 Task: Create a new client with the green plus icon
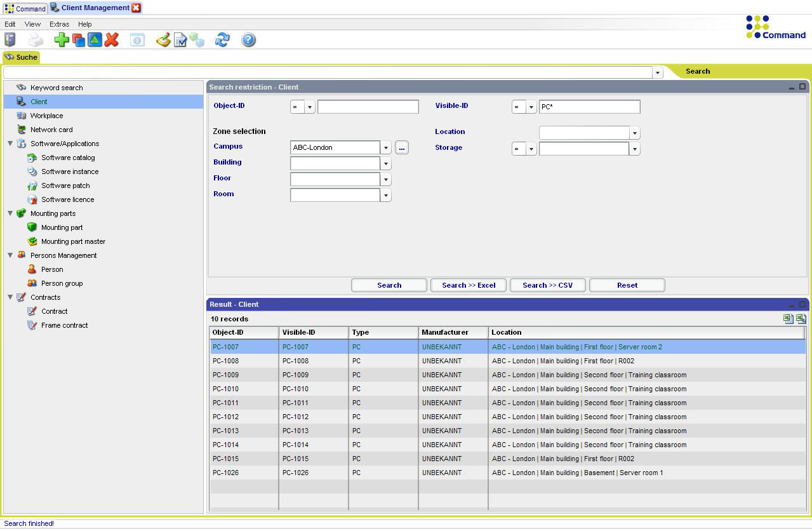click(61, 39)
